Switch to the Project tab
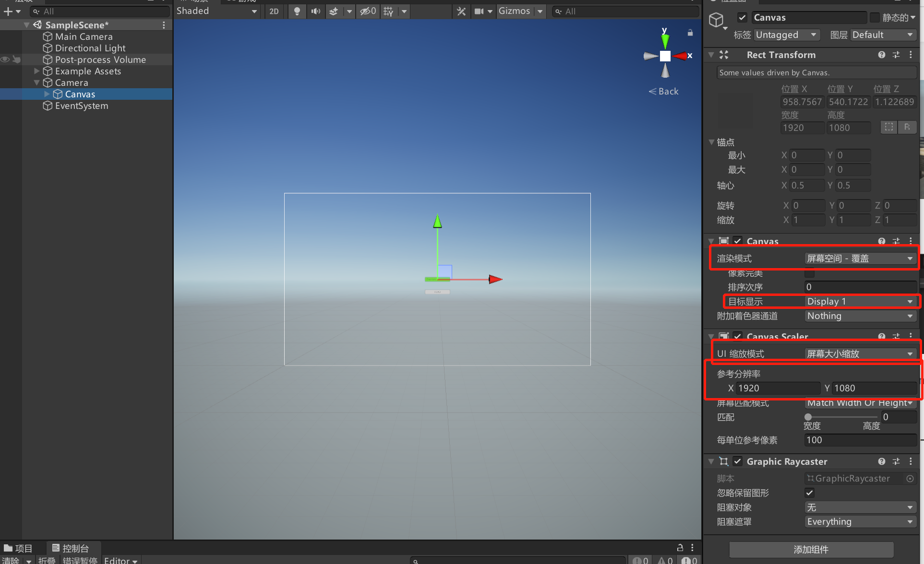 (18, 548)
